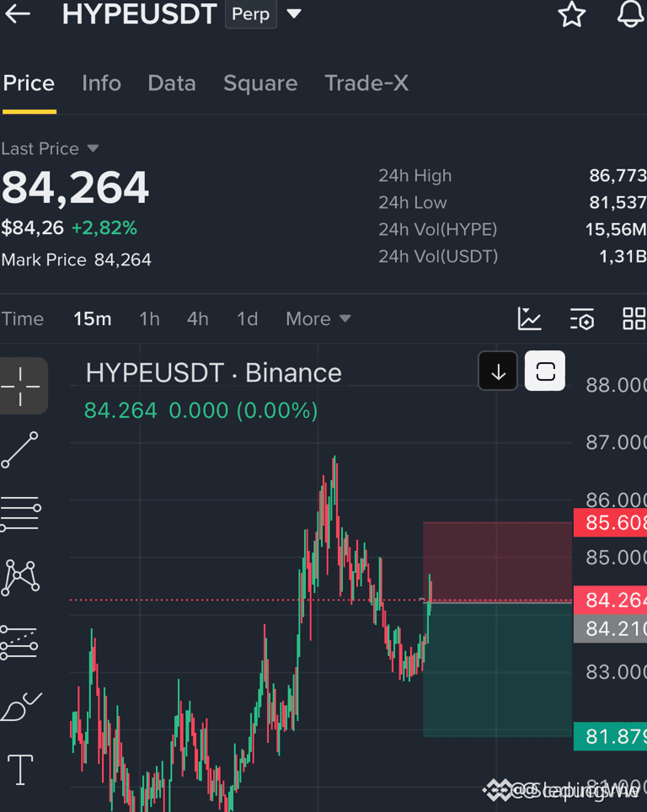Click the red stop-loss zone of short position
This screenshot has width=647, height=812.
point(497,562)
